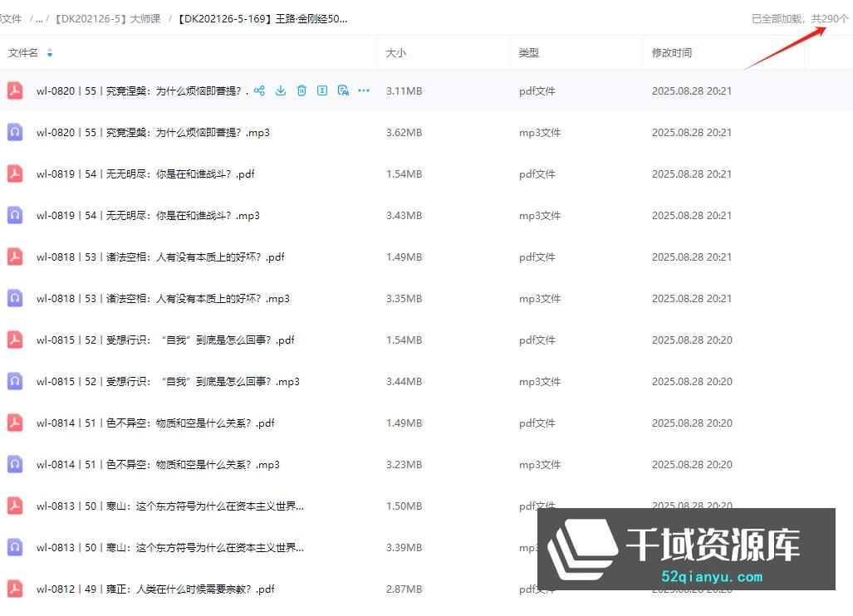
Task: Open the three-dot more actions menu
Action: point(364,90)
